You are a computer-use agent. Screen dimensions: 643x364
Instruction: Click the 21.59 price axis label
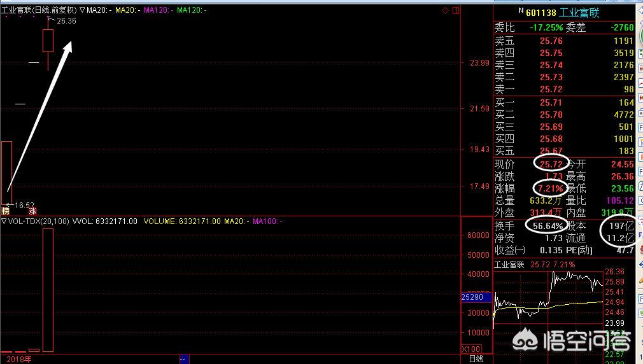[479, 109]
